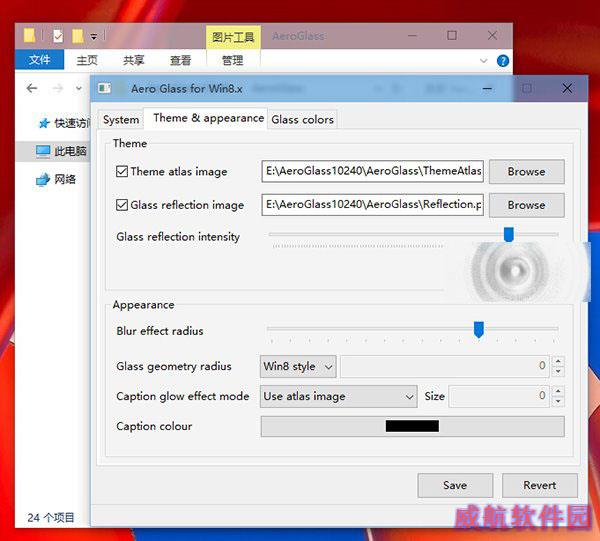600x541 pixels.
Task: Maximize the AeroGlass Explorer window
Action: [452, 36]
